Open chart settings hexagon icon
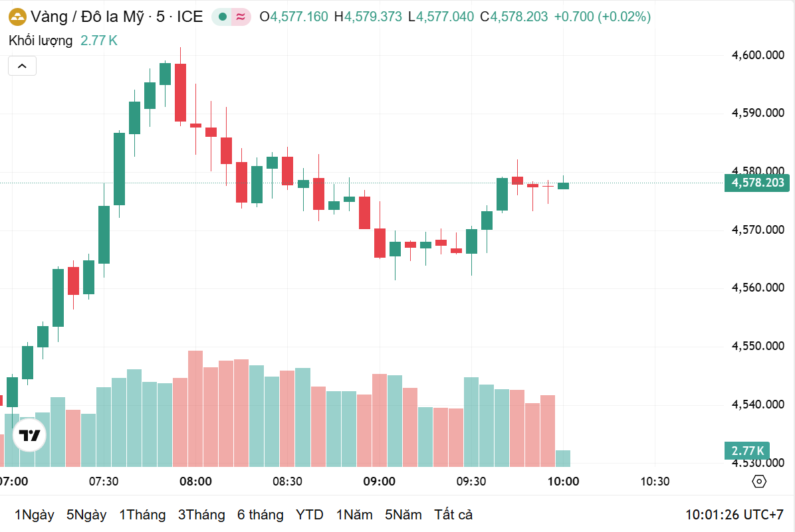 [759, 482]
